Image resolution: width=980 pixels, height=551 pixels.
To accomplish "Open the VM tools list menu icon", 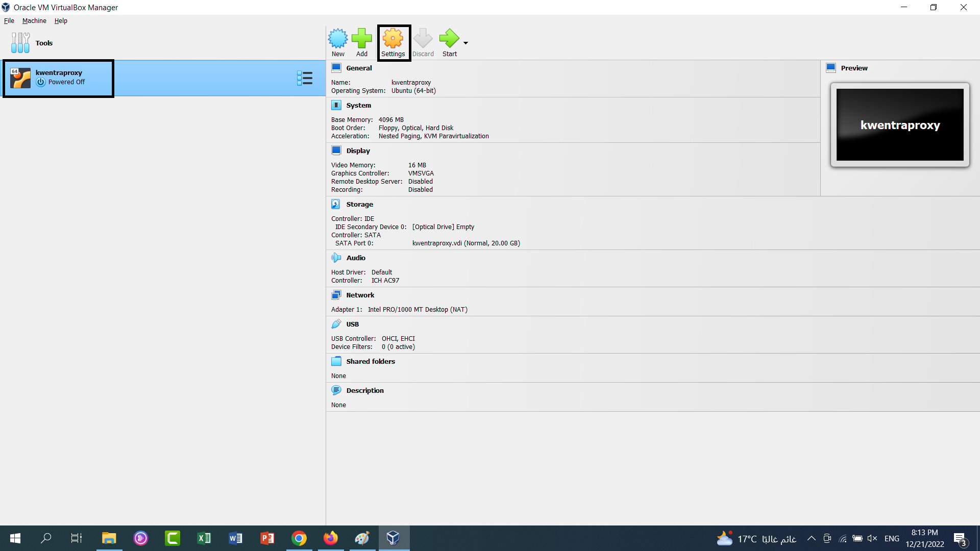I will coord(305,78).
